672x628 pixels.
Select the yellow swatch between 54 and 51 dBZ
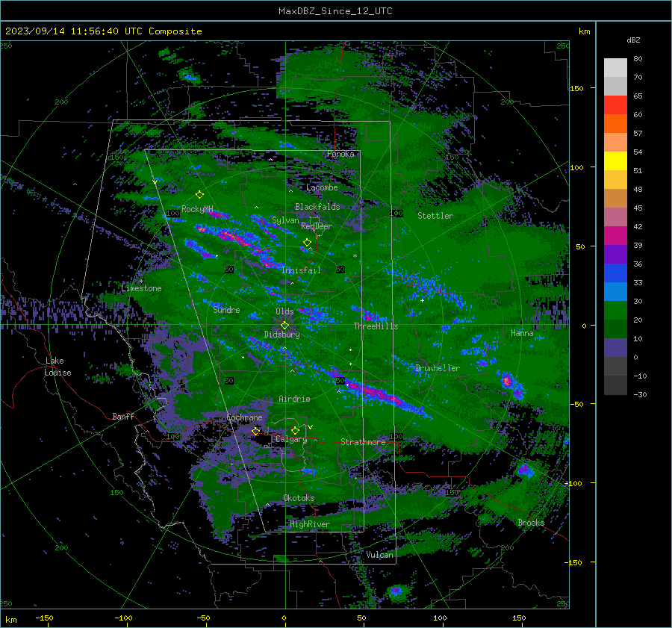pyautogui.click(x=615, y=161)
